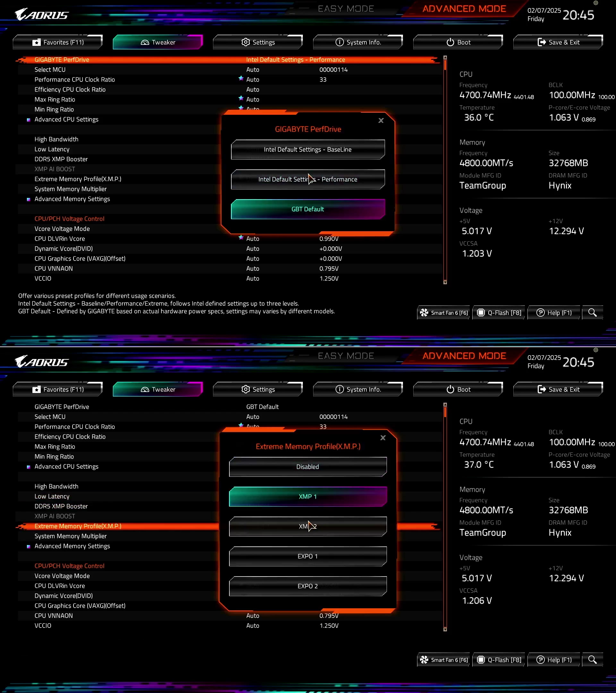The height and width of the screenshot is (693, 616).
Task: Click the favorite star beside CPU DLVRin Vcore
Action: click(241, 237)
